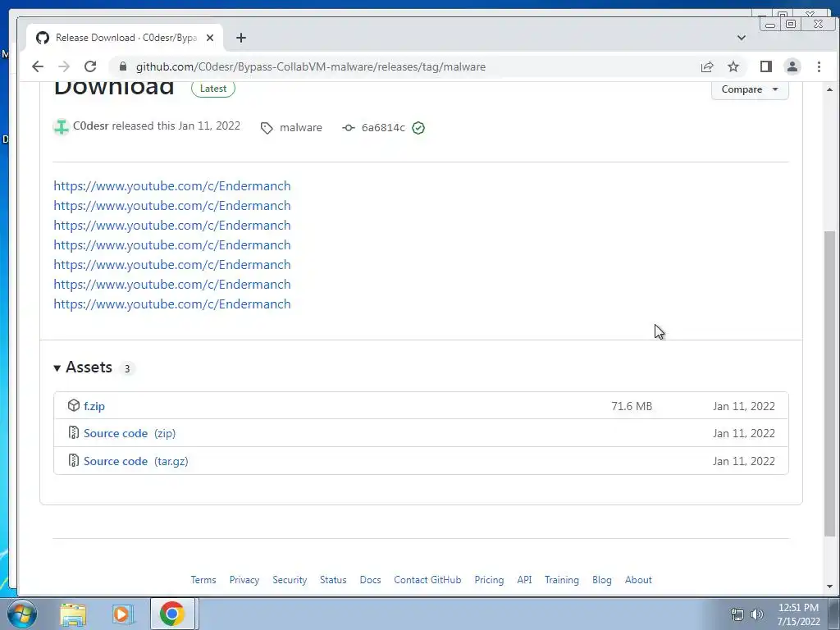Open commit 6a6814c link
Image resolution: width=840 pixels, height=630 pixels.
[383, 127]
